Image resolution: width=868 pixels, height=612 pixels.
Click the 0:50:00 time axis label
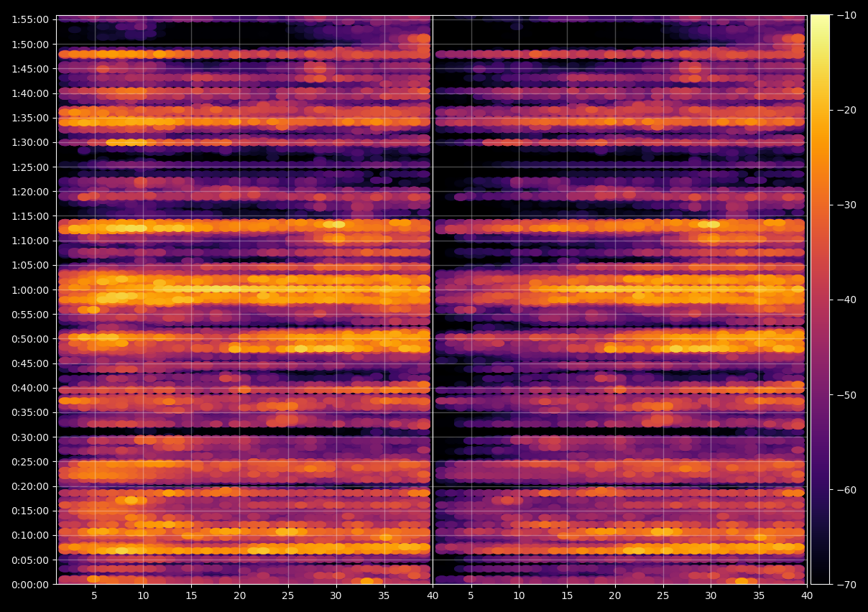point(32,339)
